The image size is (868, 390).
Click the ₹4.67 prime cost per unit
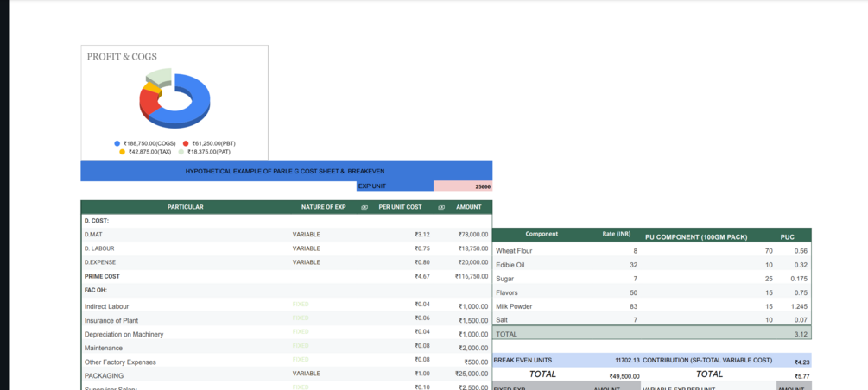422,276
